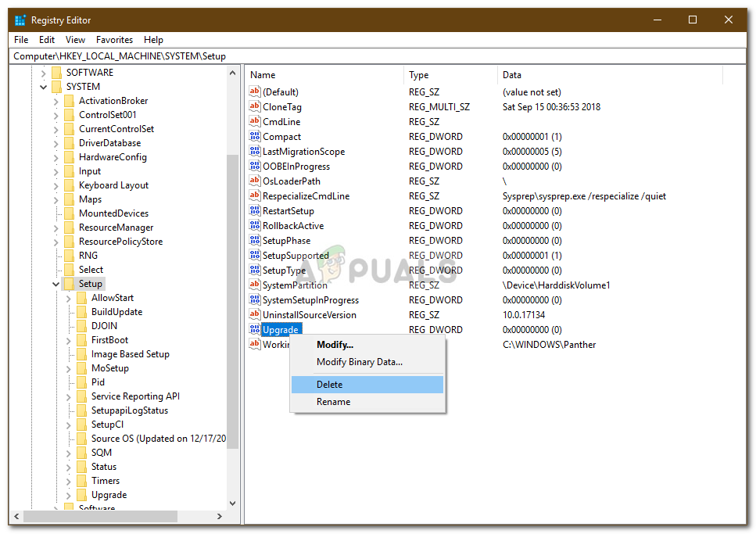Click the C:\WINDOWS\Panther data cell

549,345
